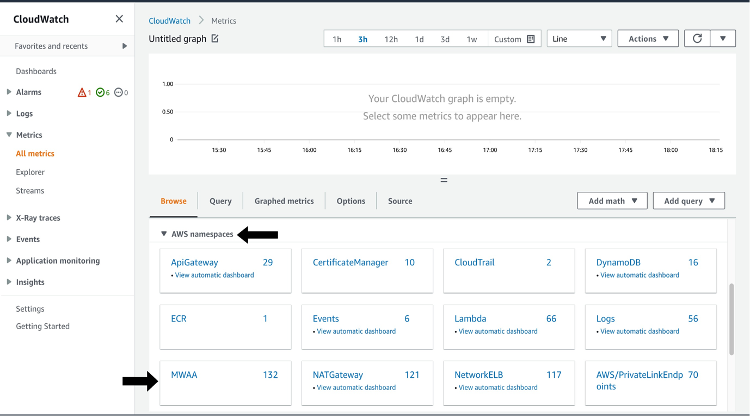The image size is (750, 416).
Task: Open the Custom time range calendar icon
Action: pyautogui.click(x=530, y=39)
